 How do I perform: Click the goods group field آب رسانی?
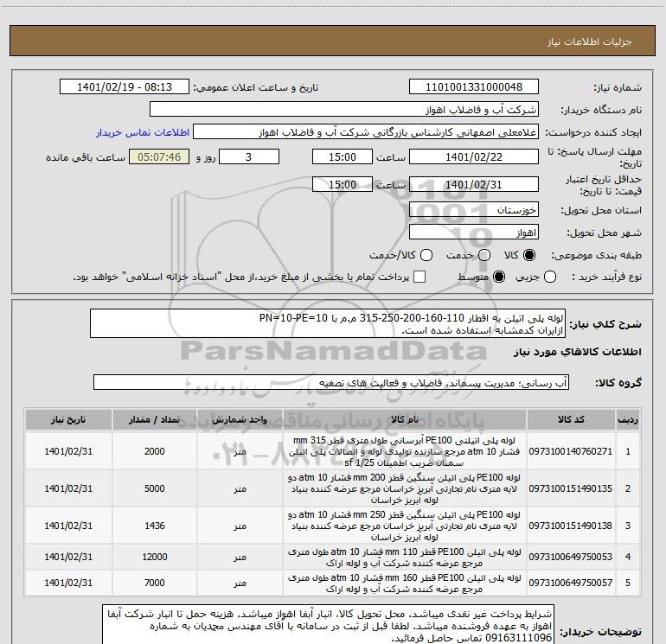click(x=331, y=382)
